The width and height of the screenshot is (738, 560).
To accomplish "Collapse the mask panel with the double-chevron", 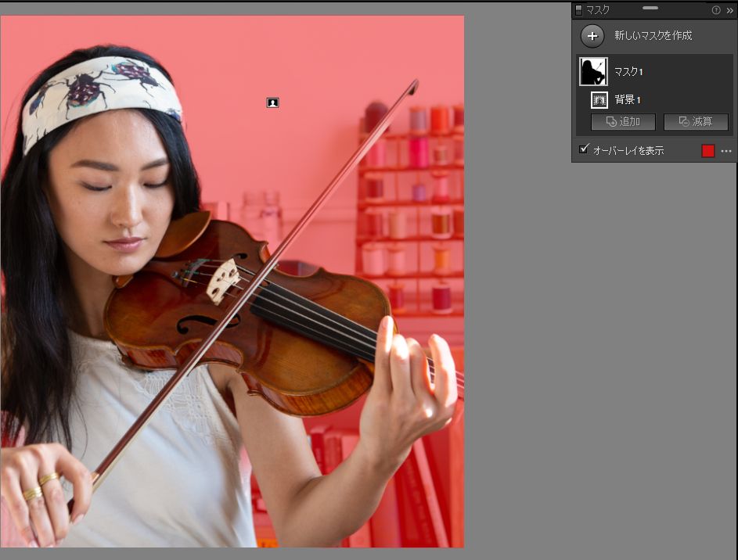I will [729, 10].
